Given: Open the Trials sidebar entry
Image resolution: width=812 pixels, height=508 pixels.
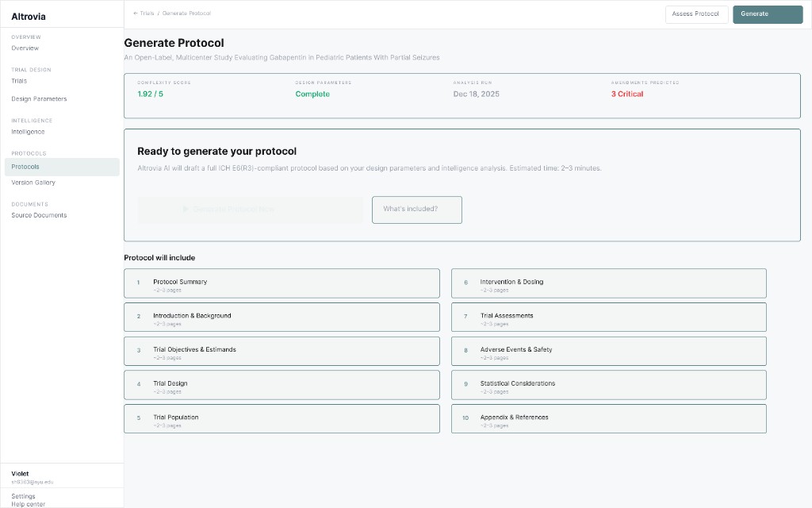Looking at the screenshot, I should (21, 80).
